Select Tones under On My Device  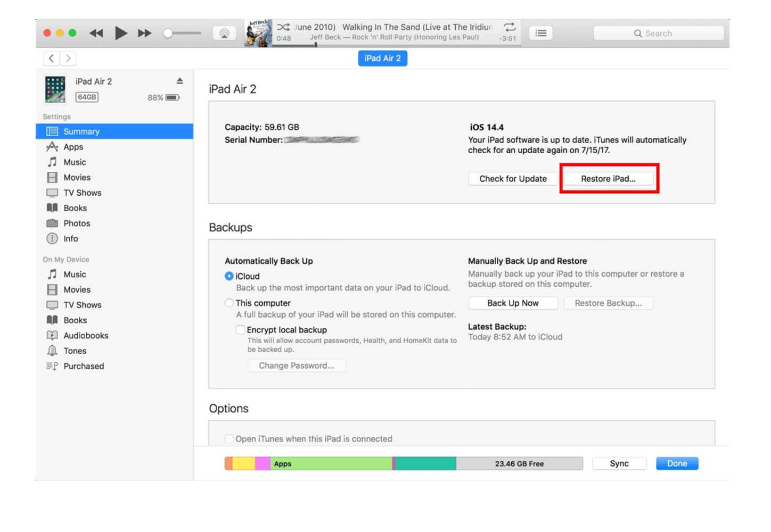click(x=114, y=351)
